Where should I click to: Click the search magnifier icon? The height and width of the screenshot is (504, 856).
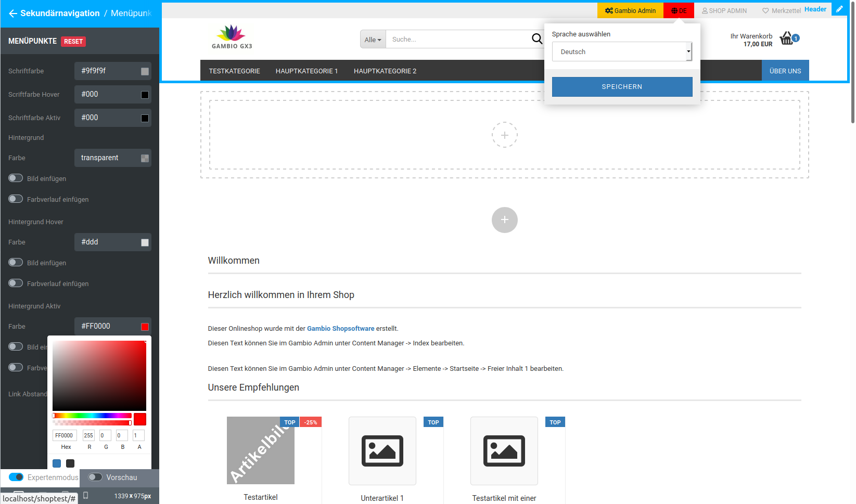[x=536, y=39]
